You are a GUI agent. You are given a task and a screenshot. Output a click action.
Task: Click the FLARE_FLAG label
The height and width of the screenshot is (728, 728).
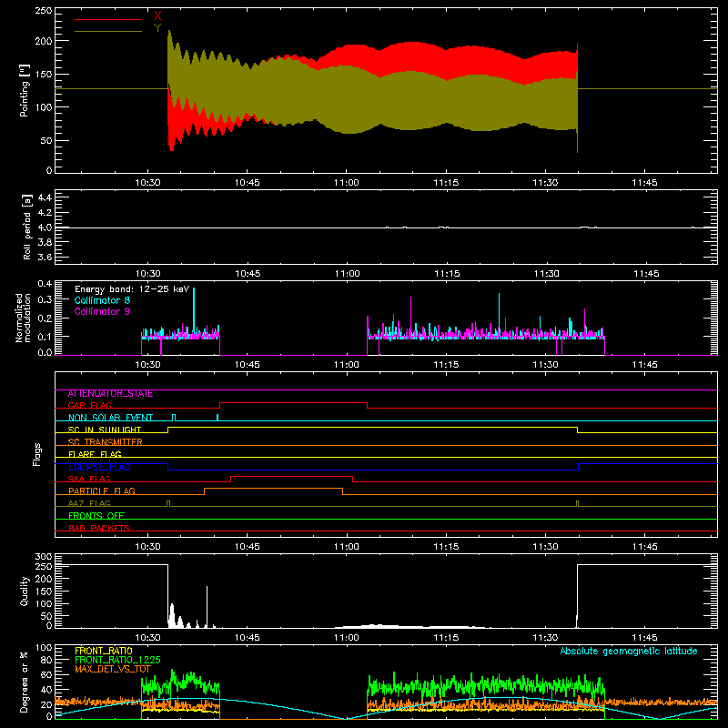[95, 454]
